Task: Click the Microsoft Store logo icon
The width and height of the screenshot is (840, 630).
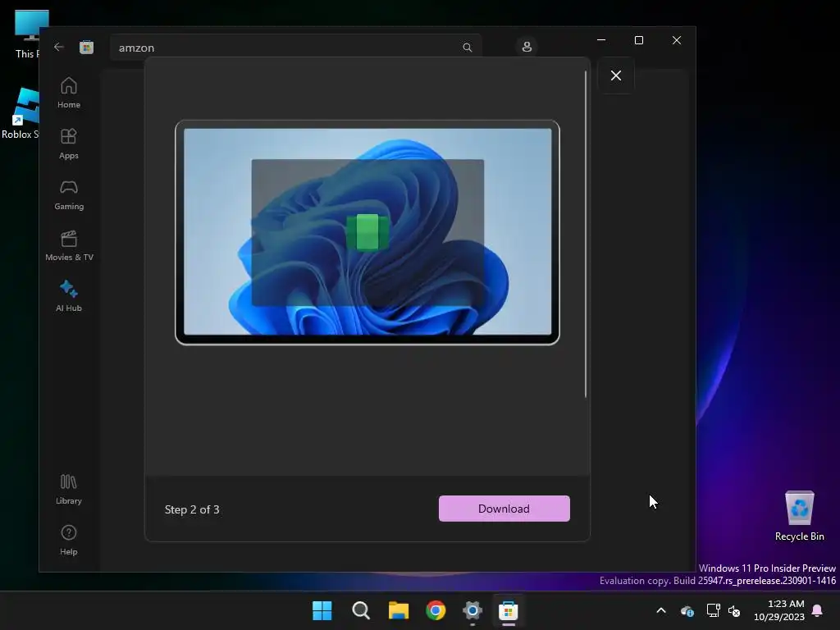Action: pyautogui.click(x=86, y=47)
